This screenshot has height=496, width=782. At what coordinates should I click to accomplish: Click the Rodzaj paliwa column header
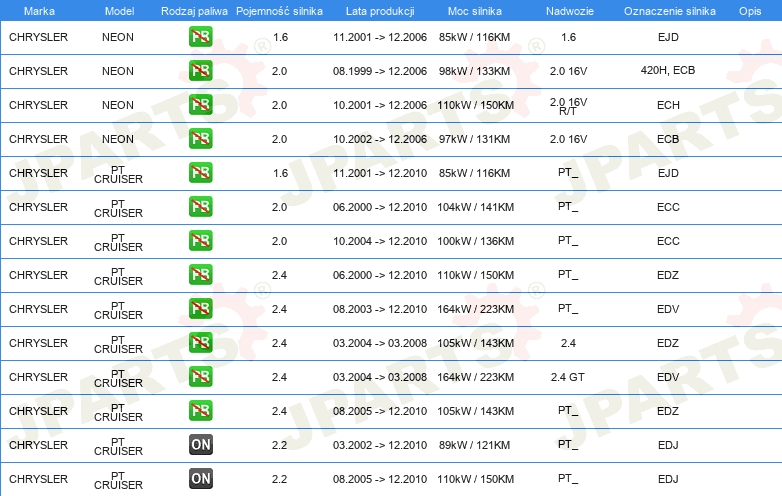(x=193, y=10)
